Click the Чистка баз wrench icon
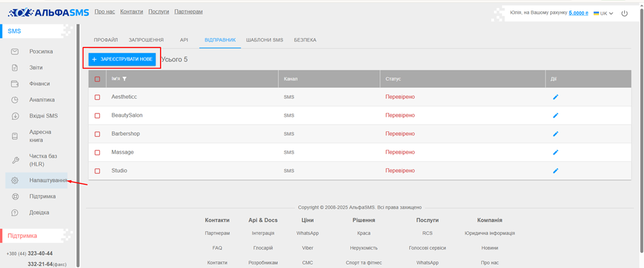 [15, 160]
